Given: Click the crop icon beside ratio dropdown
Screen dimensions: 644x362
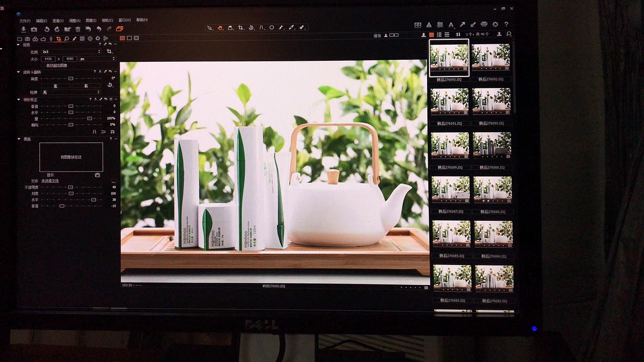Looking at the screenshot, I should 109,51.
